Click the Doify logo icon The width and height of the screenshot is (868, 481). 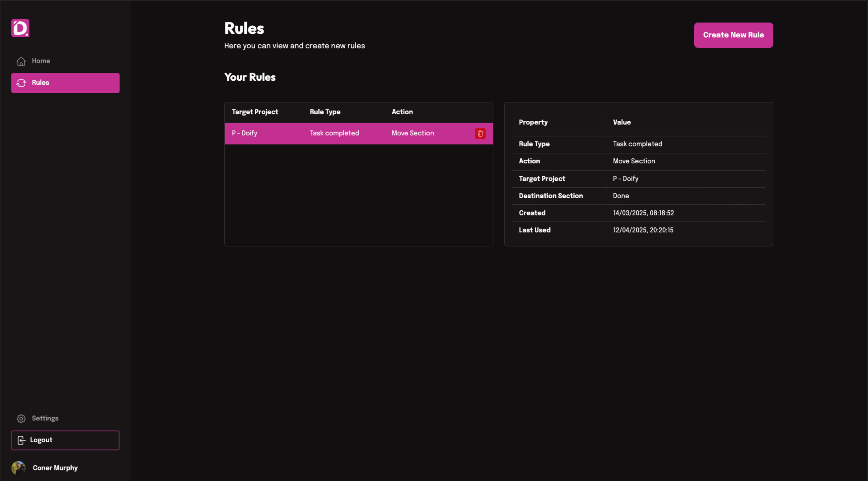point(20,28)
